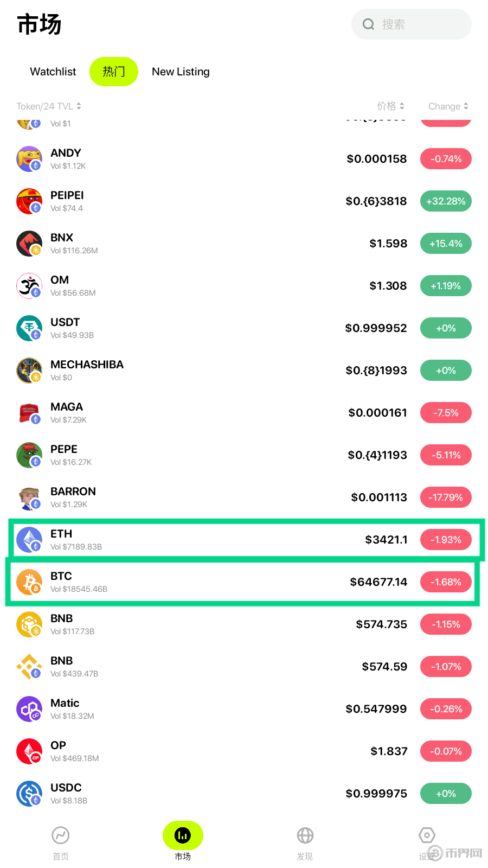The image size is (488, 868).
Task: Tap the PEIPEI token icon
Action: [29, 201]
